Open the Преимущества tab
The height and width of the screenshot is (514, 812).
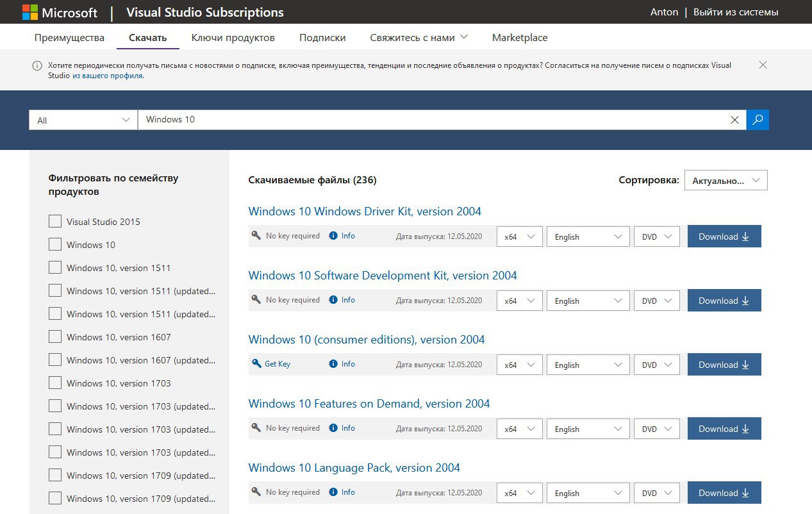(x=69, y=37)
